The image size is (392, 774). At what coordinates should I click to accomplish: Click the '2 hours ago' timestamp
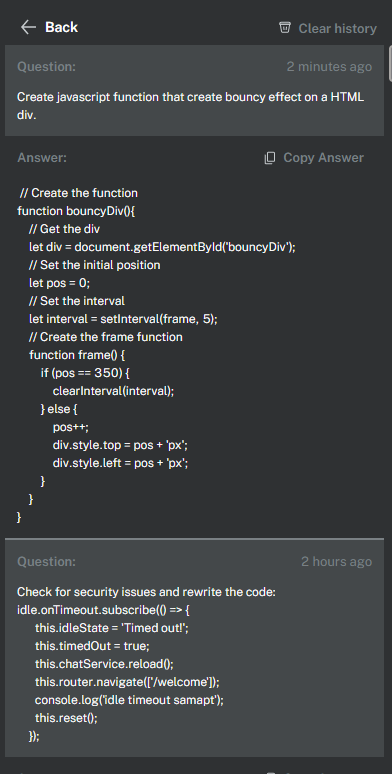pos(337,562)
